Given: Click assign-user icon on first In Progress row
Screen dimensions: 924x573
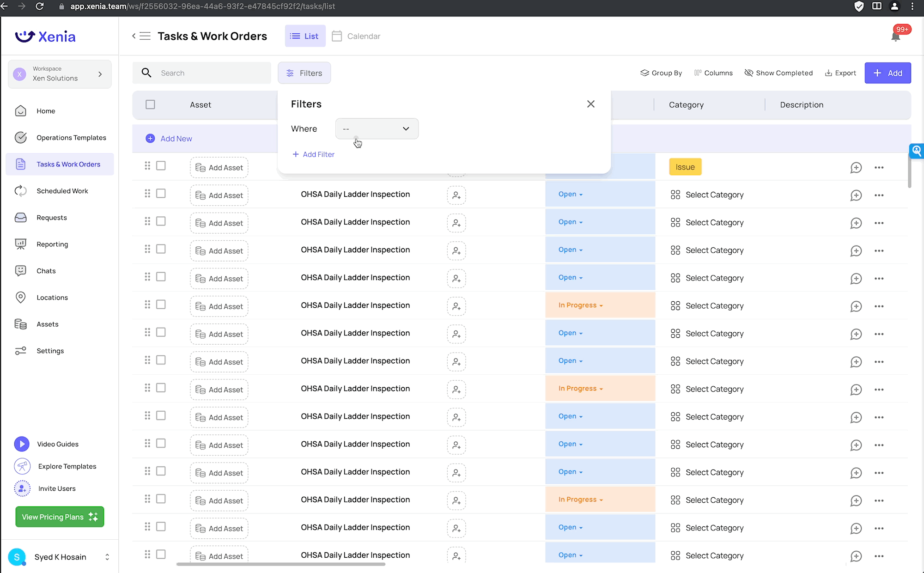Looking at the screenshot, I should point(456,306).
